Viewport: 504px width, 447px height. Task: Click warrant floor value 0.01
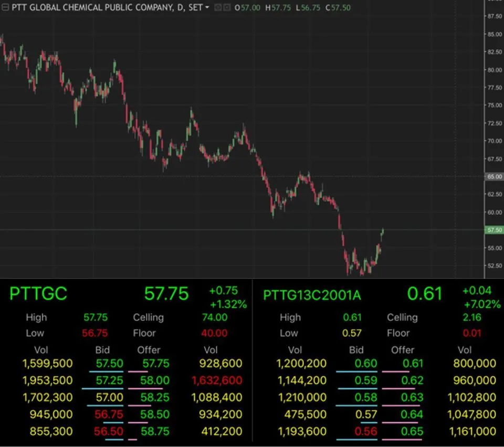click(x=472, y=333)
